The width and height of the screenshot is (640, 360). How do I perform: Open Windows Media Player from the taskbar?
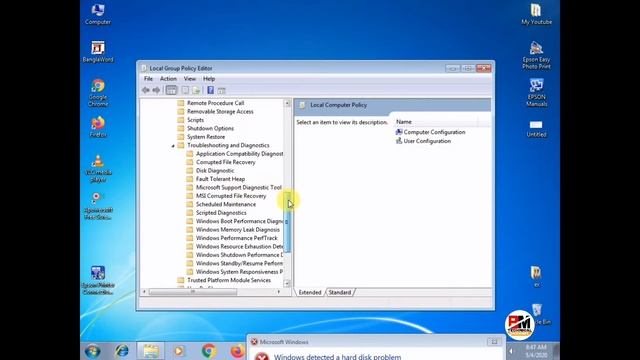179,351
